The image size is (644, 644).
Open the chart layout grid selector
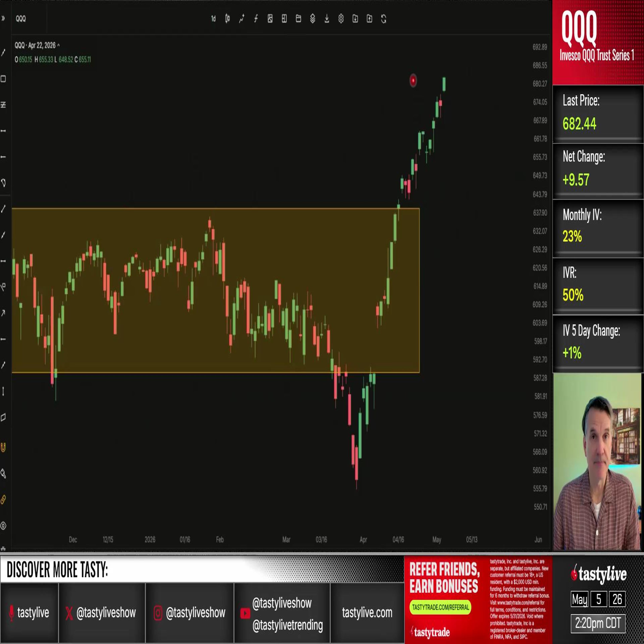pos(284,19)
